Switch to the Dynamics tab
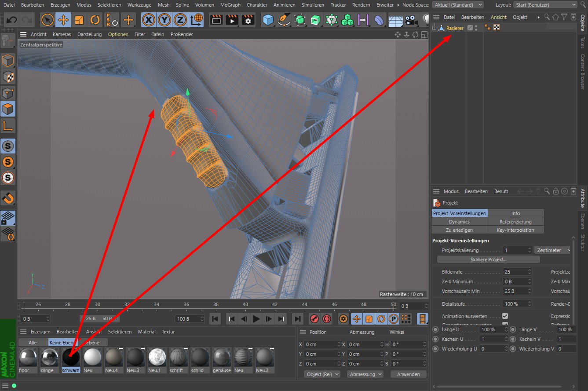The image size is (588, 391). point(459,222)
